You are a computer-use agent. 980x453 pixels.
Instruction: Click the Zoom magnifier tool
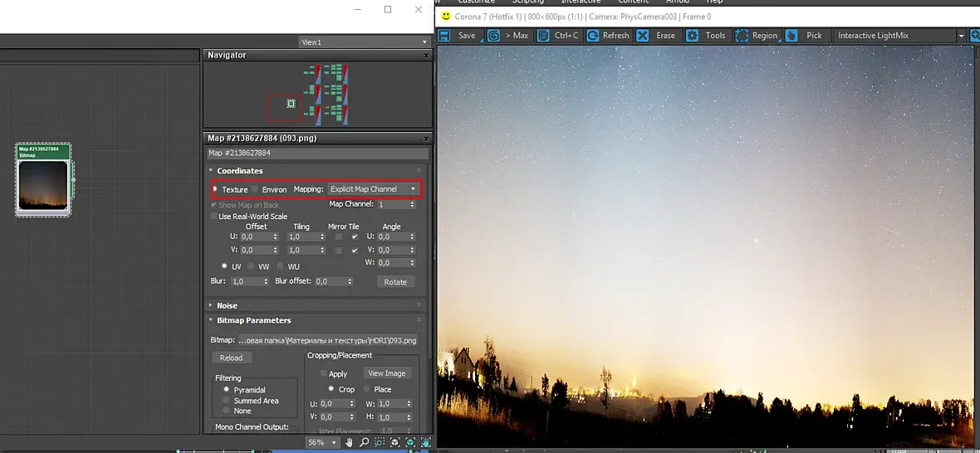coord(364,443)
